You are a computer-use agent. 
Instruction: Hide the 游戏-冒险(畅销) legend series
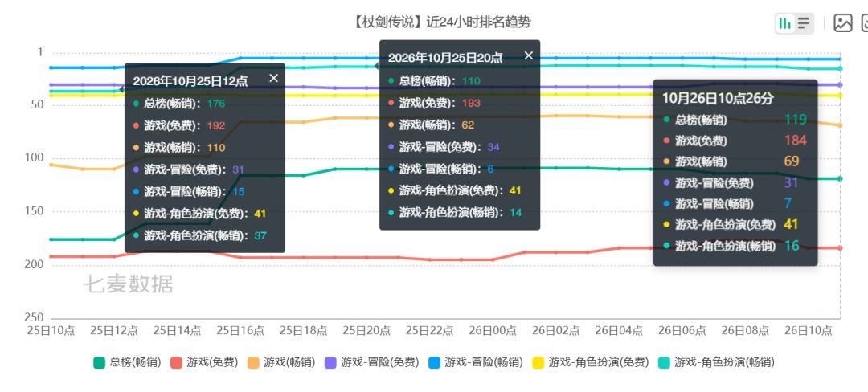pyautogui.click(x=476, y=363)
